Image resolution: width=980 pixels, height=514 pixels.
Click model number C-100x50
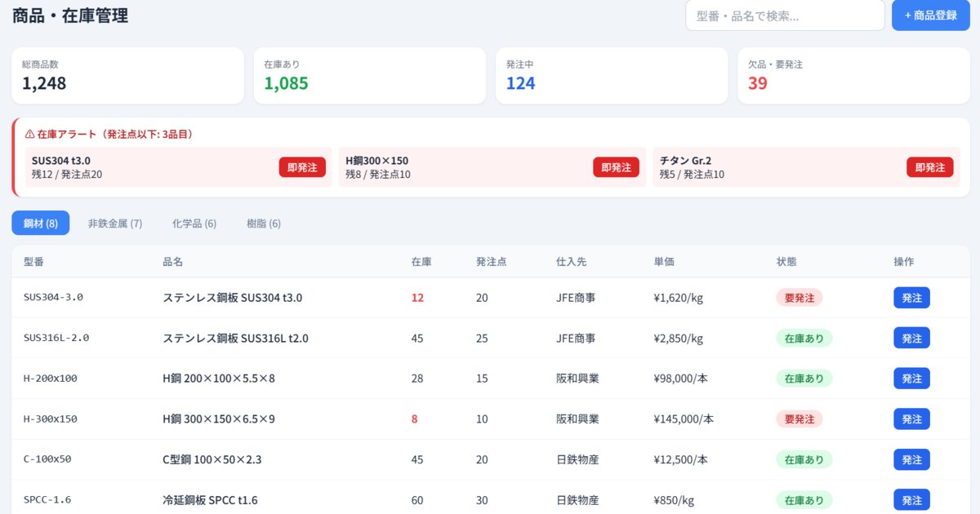pos(47,459)
